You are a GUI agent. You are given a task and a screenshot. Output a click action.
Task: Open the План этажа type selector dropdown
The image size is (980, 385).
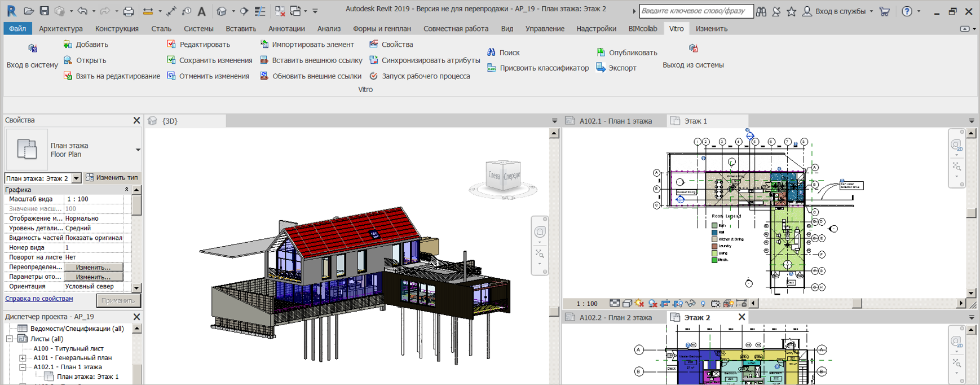[138, 150]
